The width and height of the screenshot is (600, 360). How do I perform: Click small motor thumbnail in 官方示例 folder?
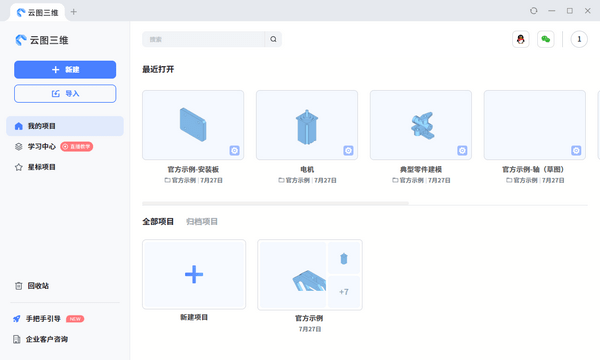tap(344, 259)
